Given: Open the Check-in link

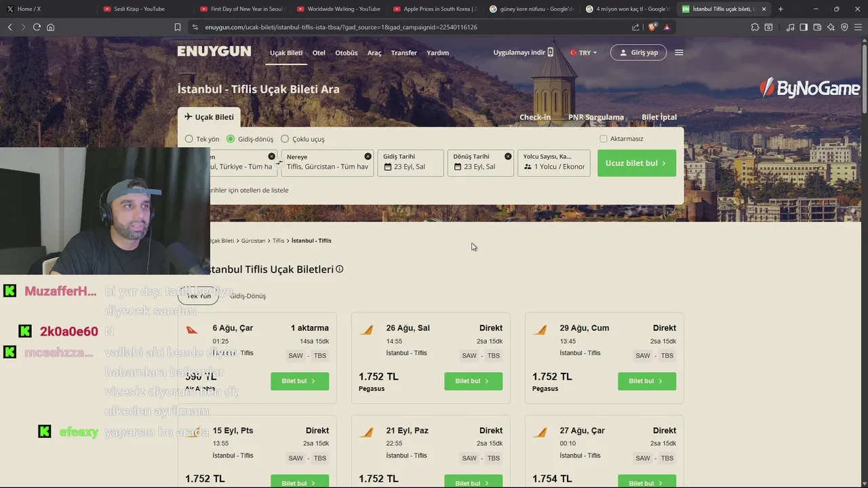Looking at the screenshot, I should [535, 117].
